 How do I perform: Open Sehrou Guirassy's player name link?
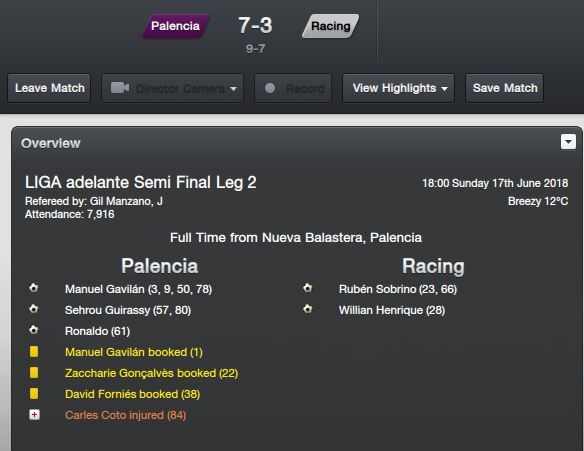[x=107, y=310]
